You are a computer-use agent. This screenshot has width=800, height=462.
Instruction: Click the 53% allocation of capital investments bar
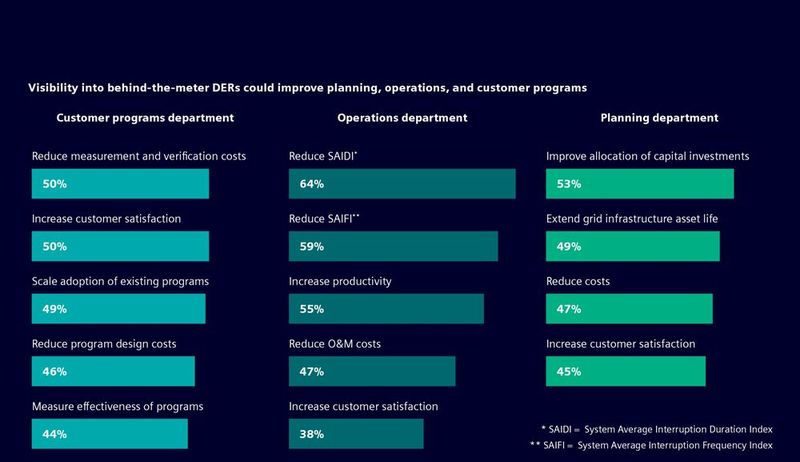[640, 184]
